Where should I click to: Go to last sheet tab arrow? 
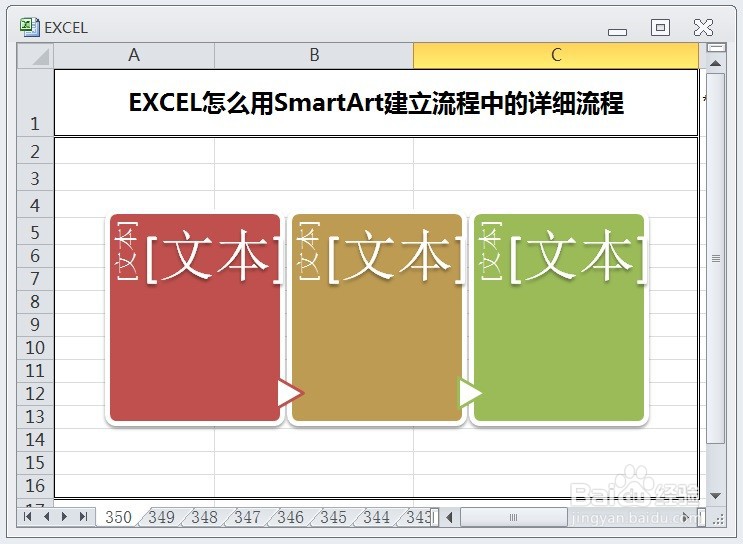(x=83, y=517)
